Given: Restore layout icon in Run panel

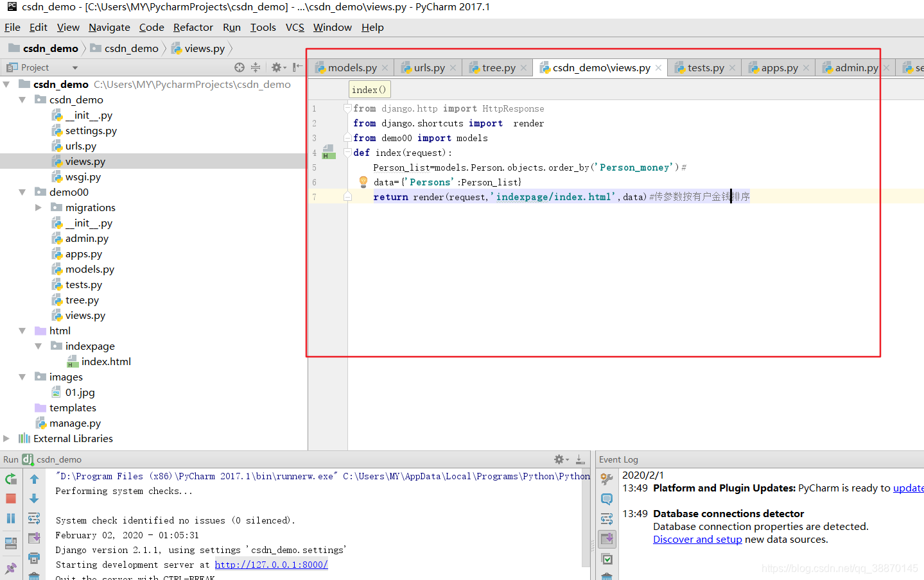Looking at the screenshot, I should (11, 543).
